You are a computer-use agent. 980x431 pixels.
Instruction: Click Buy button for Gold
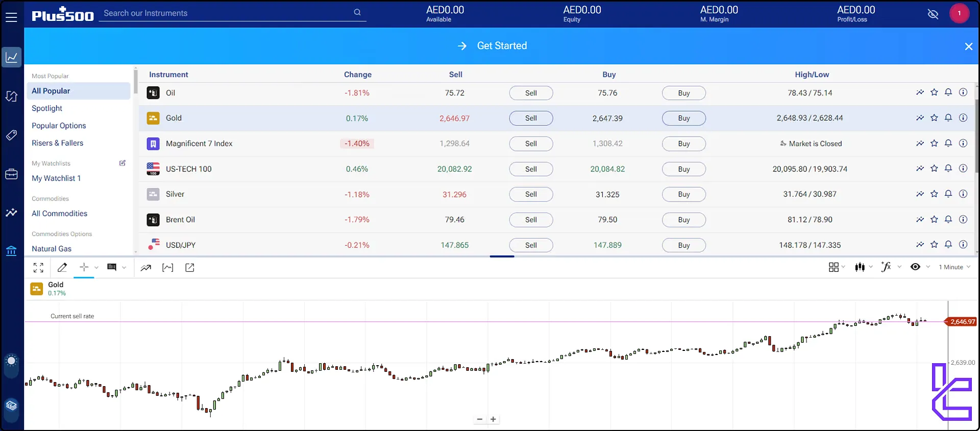click(x=684, y=118)
